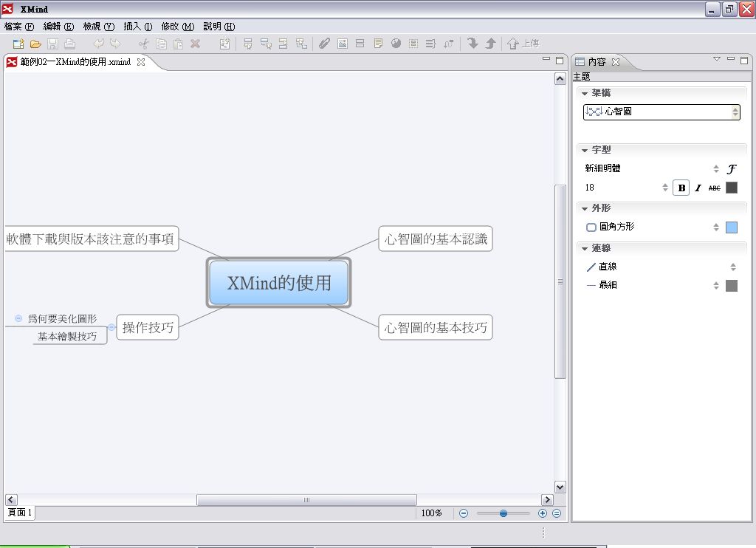Toggle strikethrough ABC button
Screen dimensions: 756x548
[x=715, y=188]
